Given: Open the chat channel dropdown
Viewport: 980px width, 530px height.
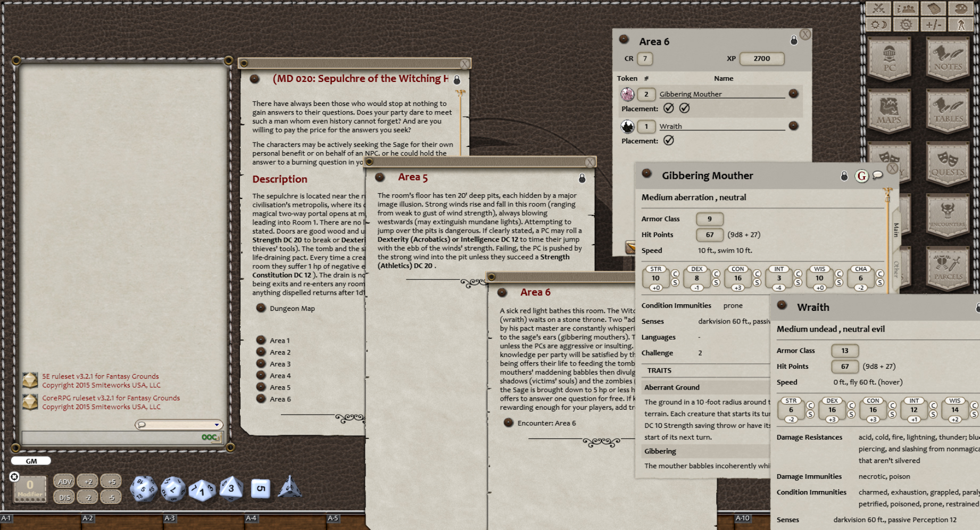Looking at the screenshot, I should 217,425.
